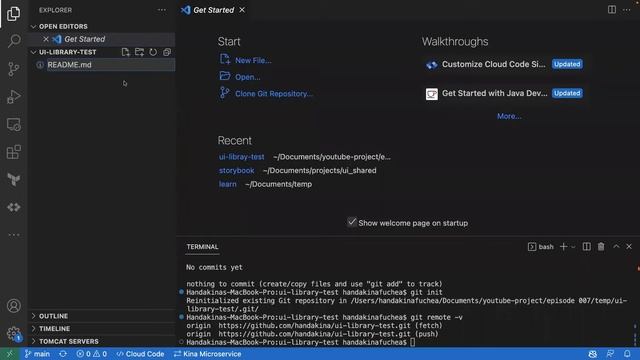Image resolution: width=640 pixels, height=360 pixels.
Task: Refresh the explorer file tree
Action: 153,52
